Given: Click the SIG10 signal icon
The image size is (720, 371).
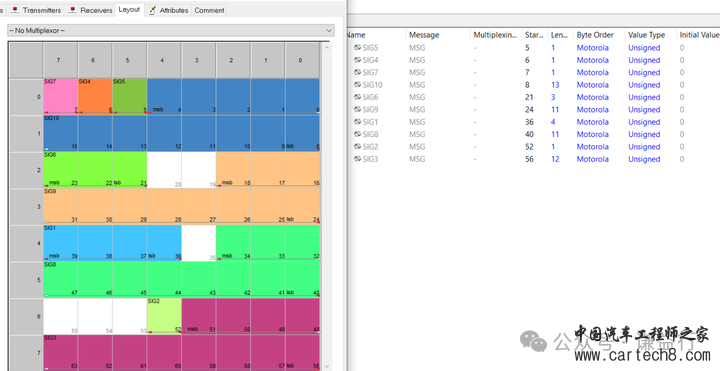Looking at the screenshot, I should (x=357, y=85).
